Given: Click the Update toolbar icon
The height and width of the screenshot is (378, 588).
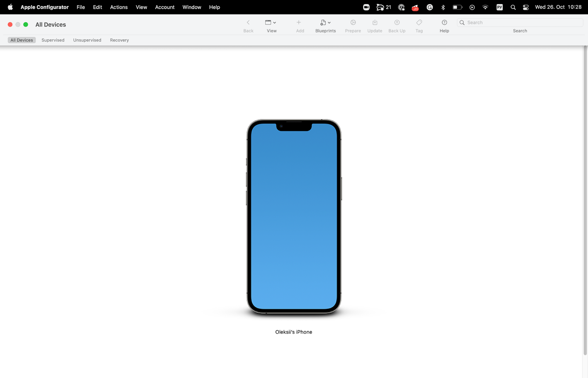Looking at the screenshot, I should [x=375, y=22].
